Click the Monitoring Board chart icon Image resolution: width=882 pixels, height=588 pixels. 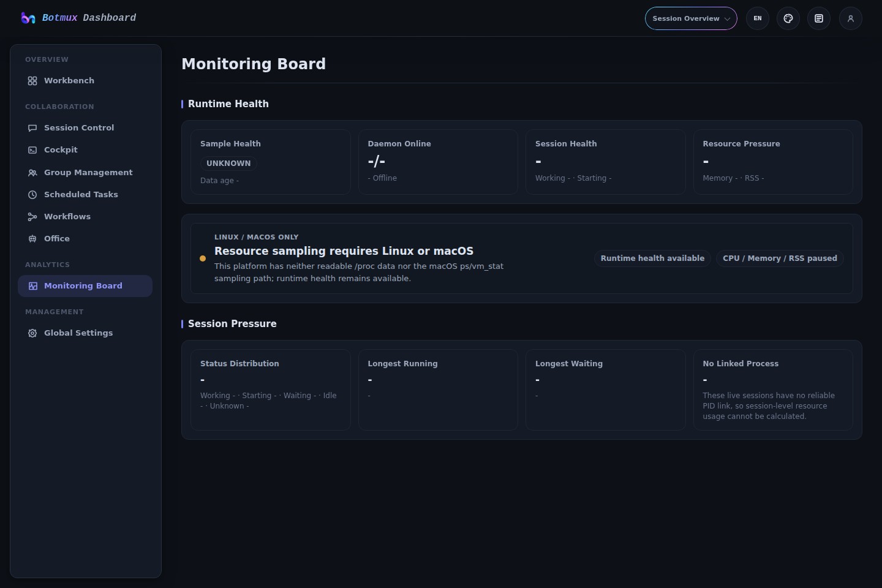coord(32,286)
